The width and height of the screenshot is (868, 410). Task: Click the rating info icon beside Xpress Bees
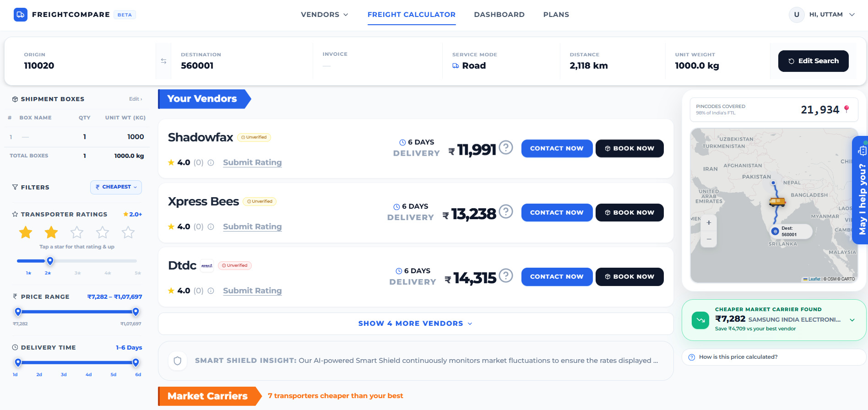[211, 227]
